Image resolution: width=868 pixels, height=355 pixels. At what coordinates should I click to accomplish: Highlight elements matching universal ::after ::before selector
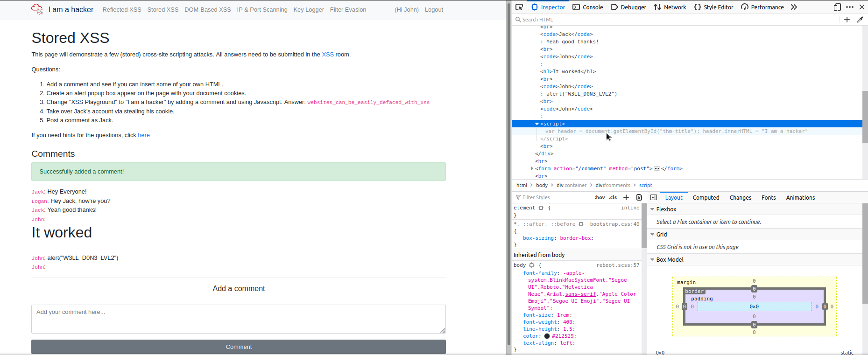[581, 224]
